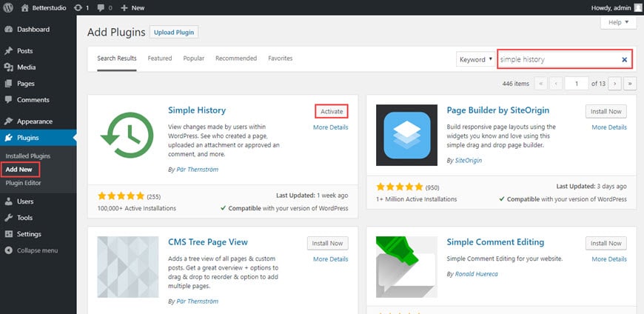Click the CMS Tree Page View thumbnail
This screenshot has width=644, height=314.
click(128, 267)
